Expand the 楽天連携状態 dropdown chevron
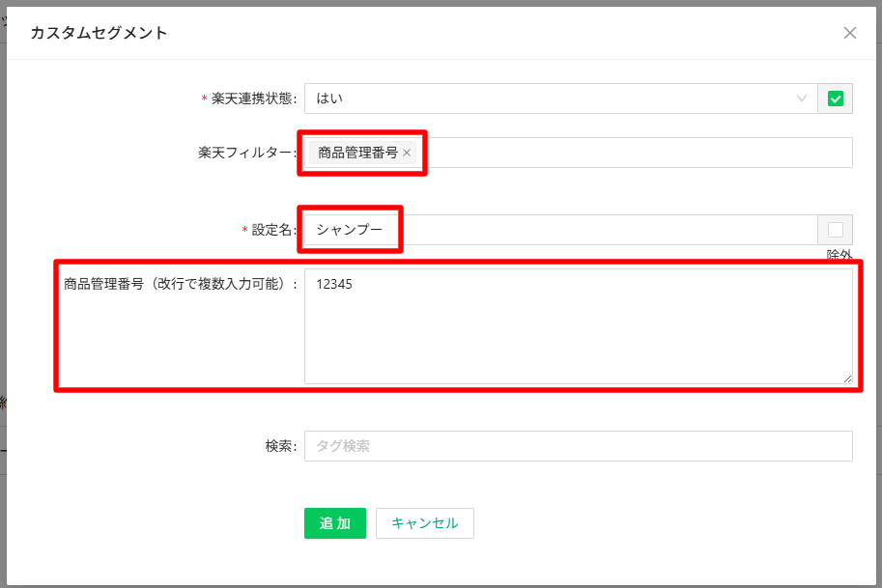The width and height of the screenshot is (882, 588). (801, 98)
